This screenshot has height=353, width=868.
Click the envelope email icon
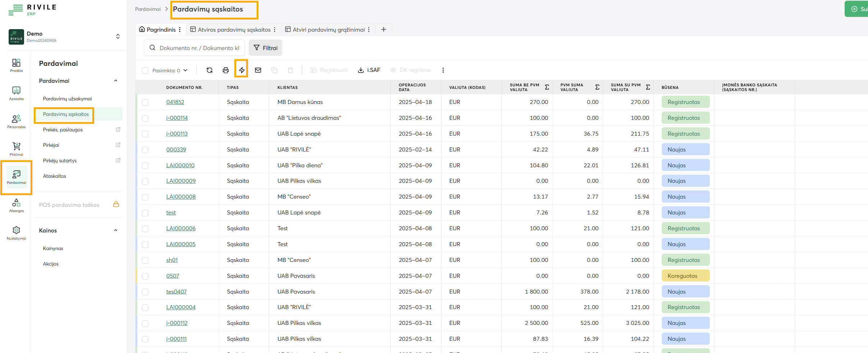click(x=258, y=70)
